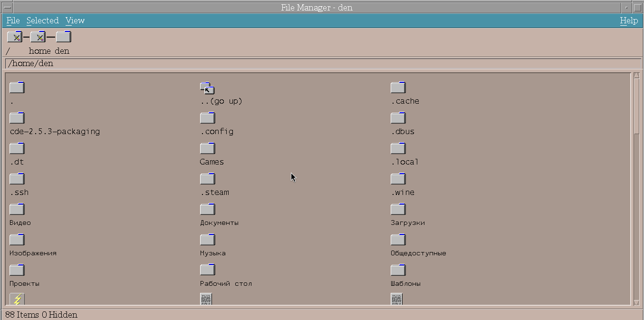Click the '.local' label text
The image size is (644, 320).
coord(405,162)
